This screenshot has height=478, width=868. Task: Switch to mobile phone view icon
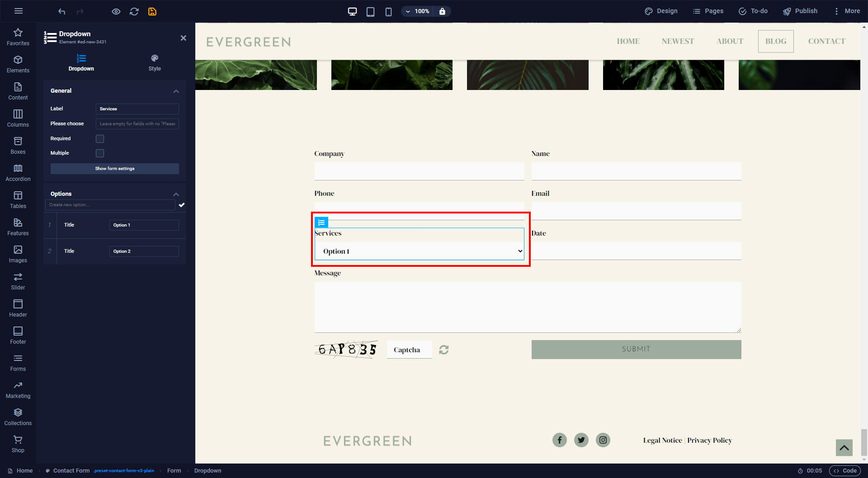click(x=388, y=11)
